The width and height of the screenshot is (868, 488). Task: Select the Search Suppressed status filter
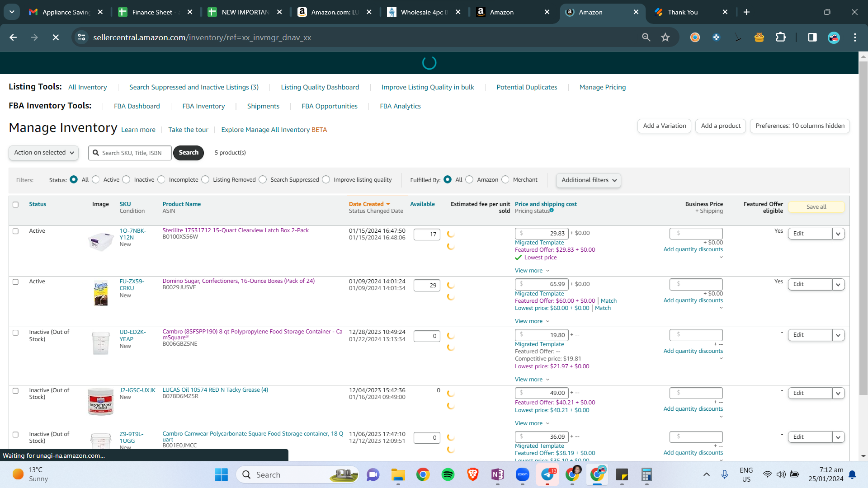click(263, 180)
